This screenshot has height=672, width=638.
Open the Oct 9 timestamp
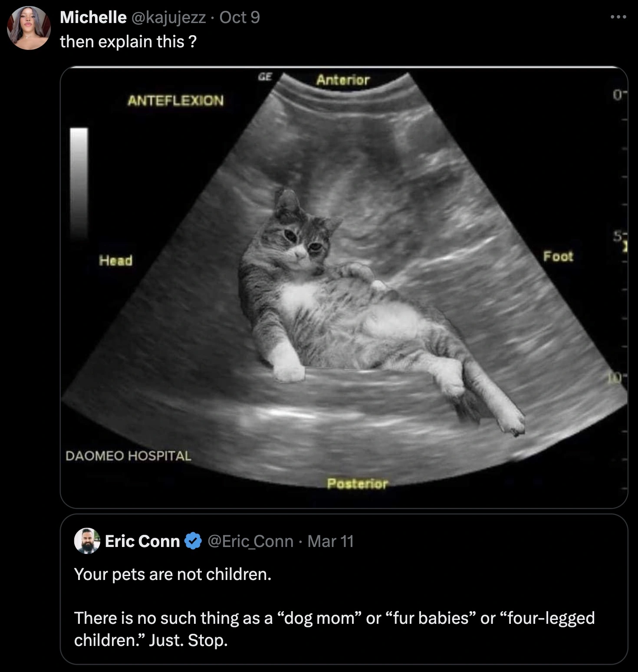pyautogui.click(x=240, y=18)
